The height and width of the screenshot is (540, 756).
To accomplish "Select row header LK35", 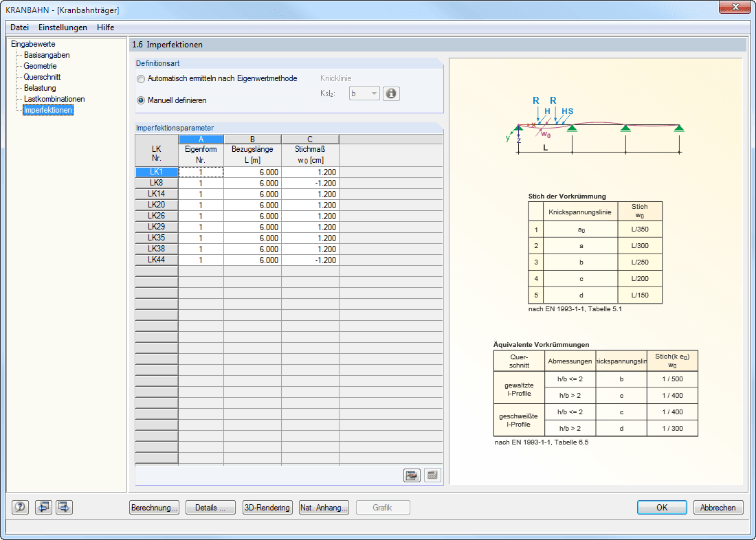I will [x=157, y=238].
